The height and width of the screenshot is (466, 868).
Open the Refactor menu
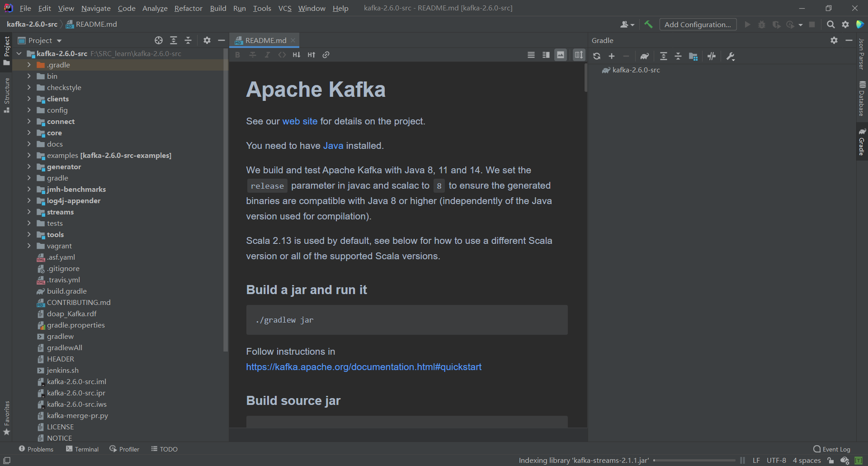click(x=188, y=8)
